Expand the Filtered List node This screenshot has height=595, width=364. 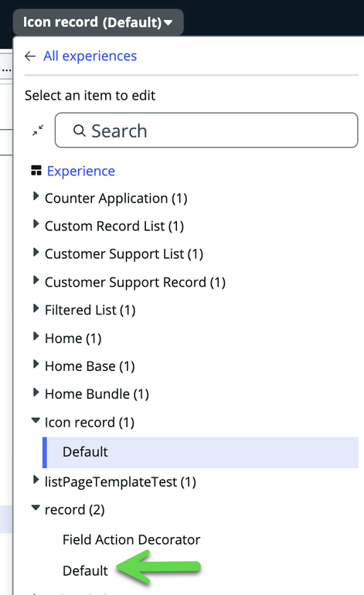36,308
